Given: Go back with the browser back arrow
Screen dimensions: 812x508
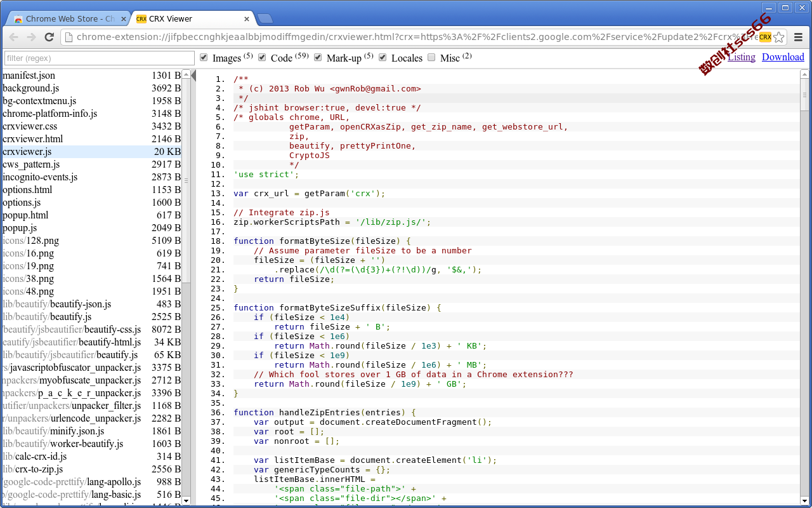Looking at the screenshot, I should point(13,37).
